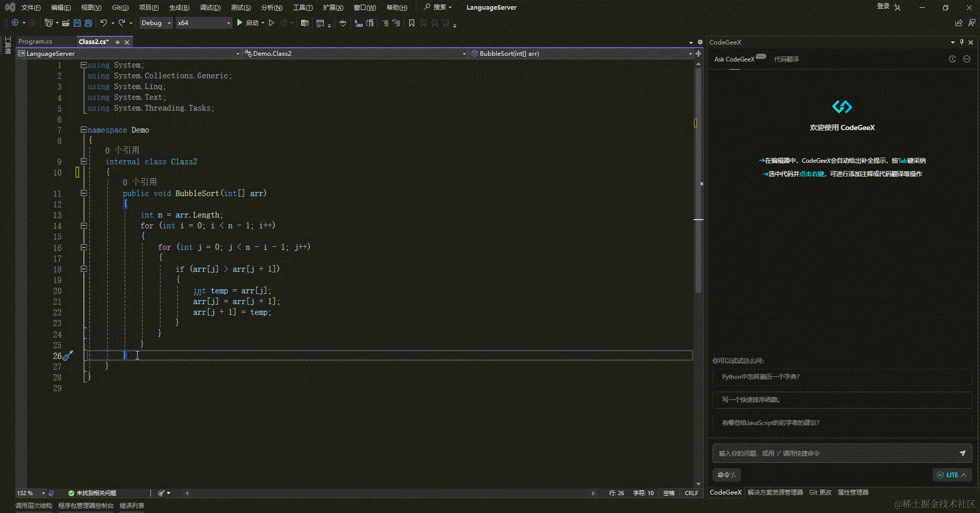Switch to the 代码翻译 tab
Viewport: 980px width, 513px height.
tap(786, 59)
